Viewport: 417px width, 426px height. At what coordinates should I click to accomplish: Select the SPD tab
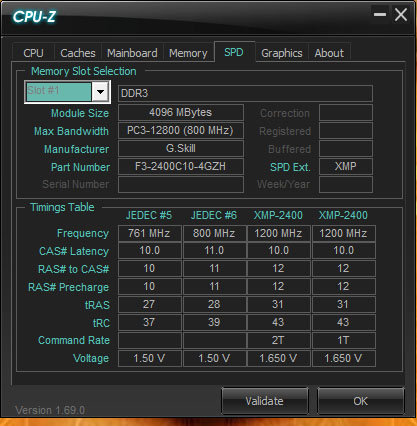[234, 52]
